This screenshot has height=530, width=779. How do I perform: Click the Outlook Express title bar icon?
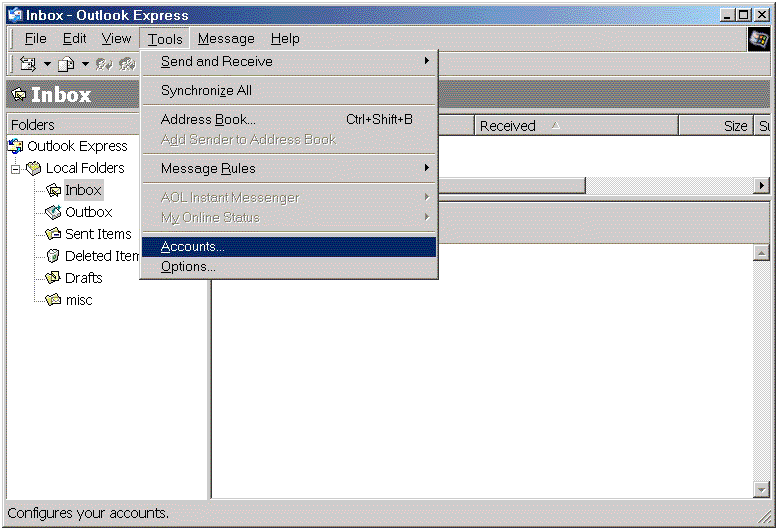[15, 15]
